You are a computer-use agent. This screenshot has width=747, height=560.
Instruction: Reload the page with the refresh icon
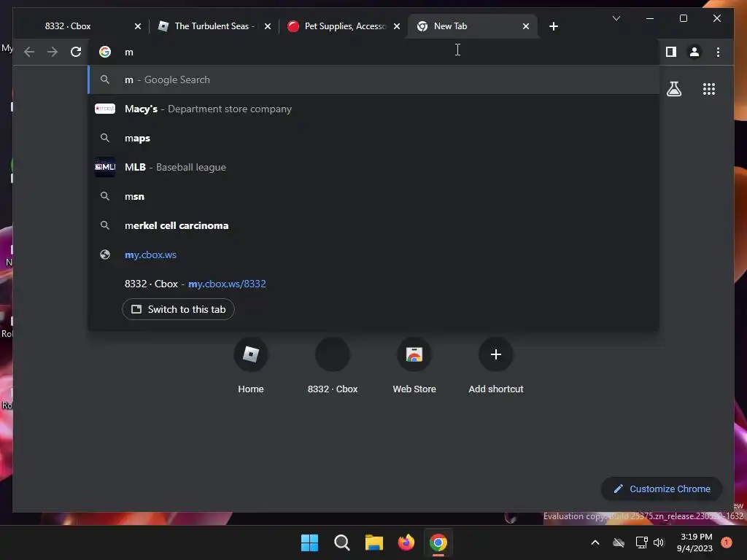click(76, 52)
